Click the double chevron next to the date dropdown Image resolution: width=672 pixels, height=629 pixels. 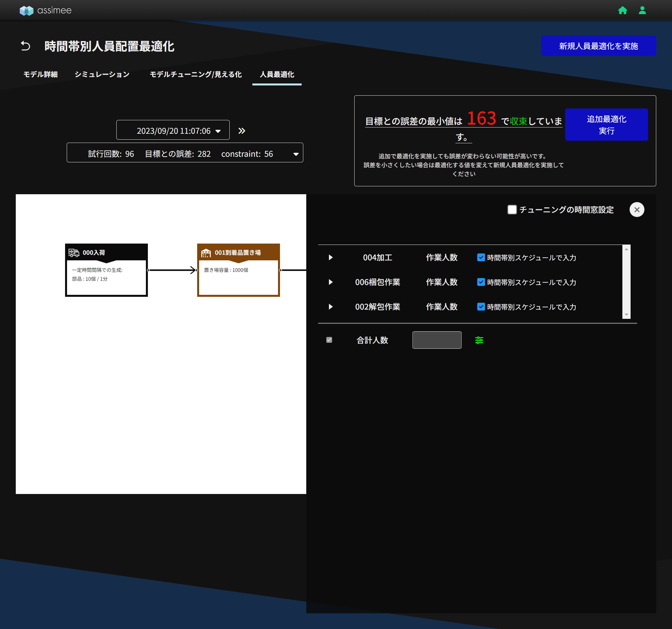click(241, 131)
